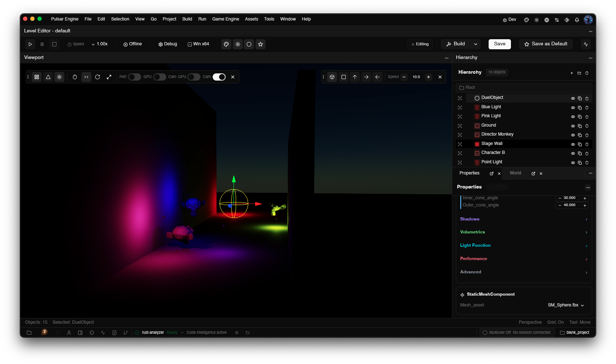Switch to the World tab
Viewport: 616px width, 364px height.
[515, 173]
